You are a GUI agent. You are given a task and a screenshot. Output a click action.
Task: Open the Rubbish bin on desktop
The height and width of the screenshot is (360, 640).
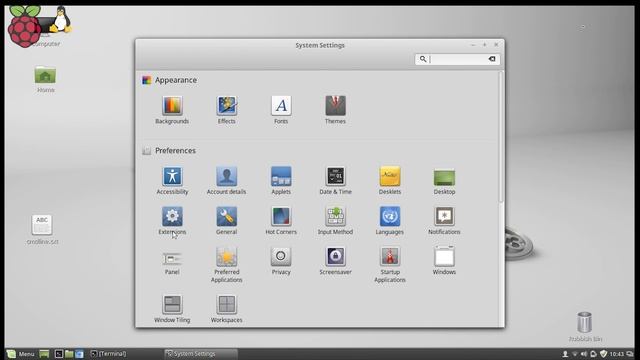pos(585,327)
